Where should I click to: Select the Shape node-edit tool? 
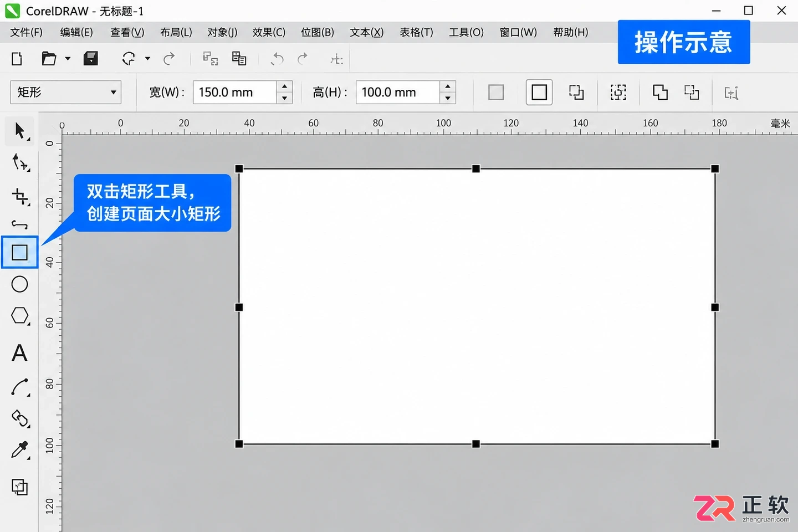click(20, 163)
